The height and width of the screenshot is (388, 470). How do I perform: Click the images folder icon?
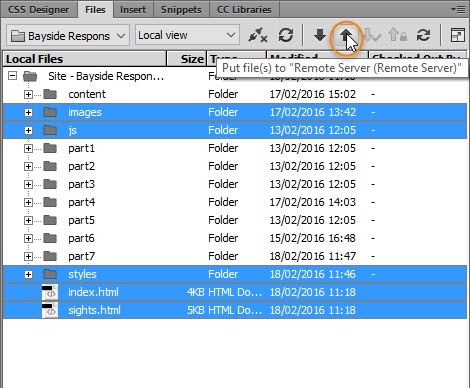pyautogui.click(x=50, y=112)
